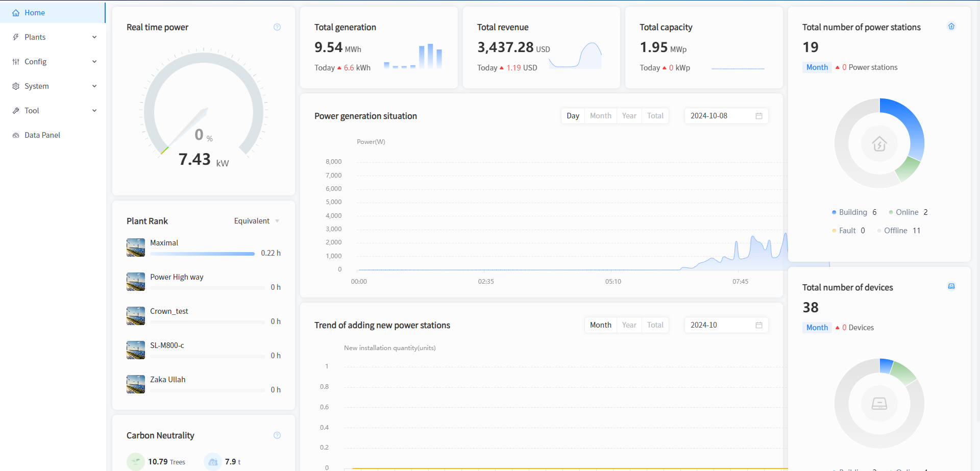Click the Real time power help icon
980x471 pixels.
point(277,27)
